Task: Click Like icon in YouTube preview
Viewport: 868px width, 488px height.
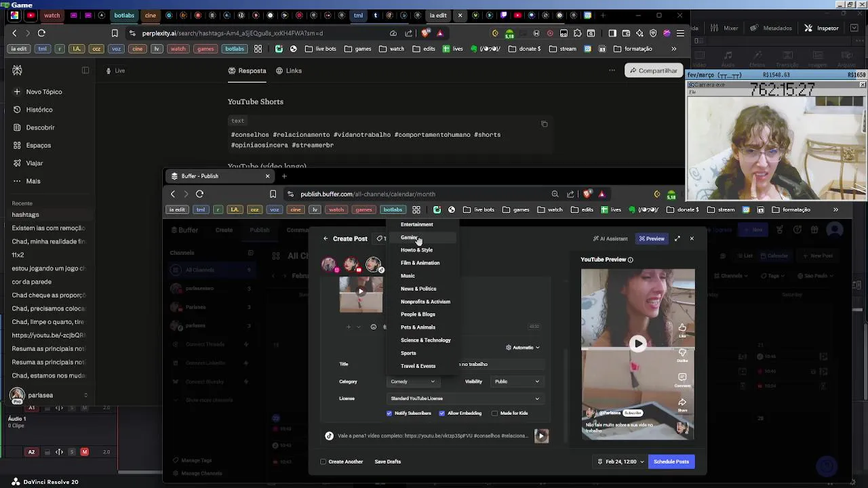Action: [682, 329]
